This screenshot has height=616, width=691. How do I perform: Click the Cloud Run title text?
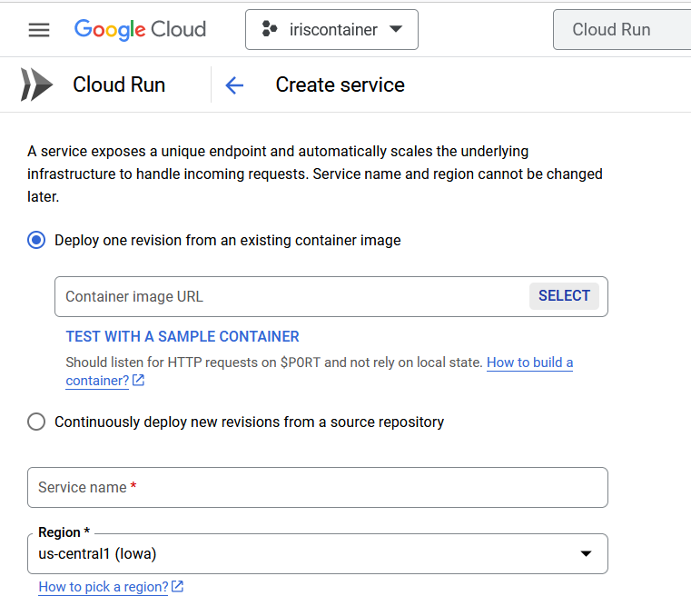(119, 84)
